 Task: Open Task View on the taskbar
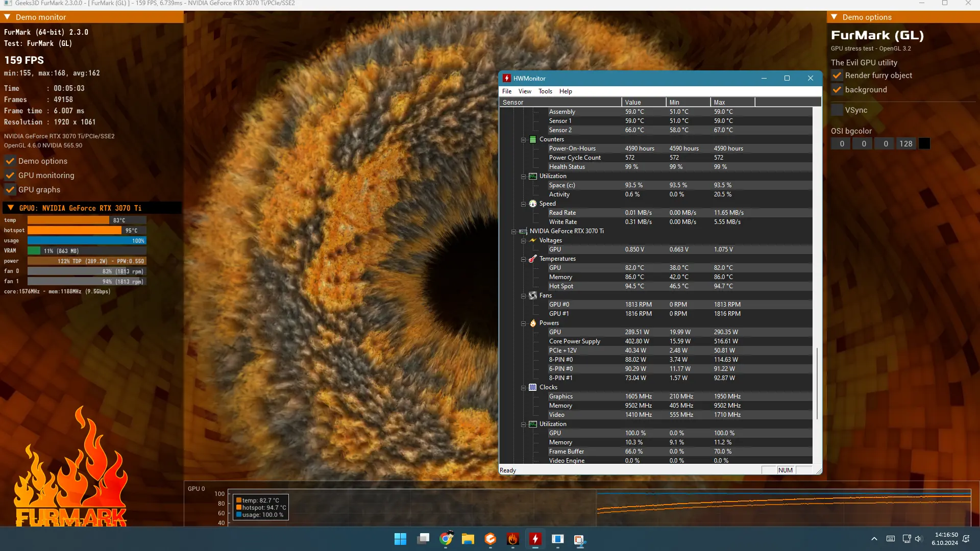423,539
